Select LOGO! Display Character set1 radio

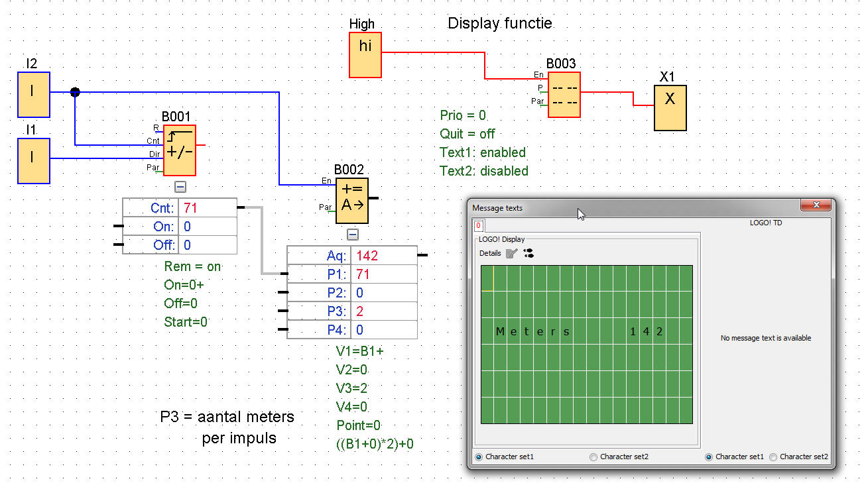coord(479,457)
